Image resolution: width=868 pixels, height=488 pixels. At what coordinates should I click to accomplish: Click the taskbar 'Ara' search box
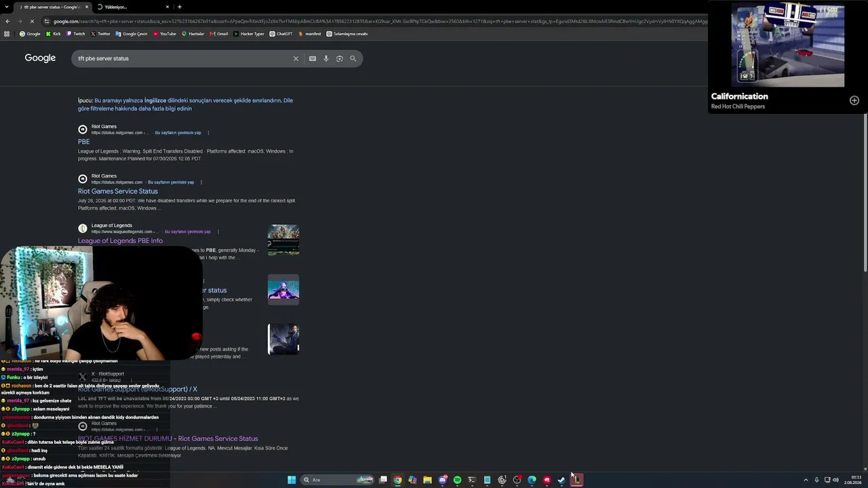tap(338, 480)
